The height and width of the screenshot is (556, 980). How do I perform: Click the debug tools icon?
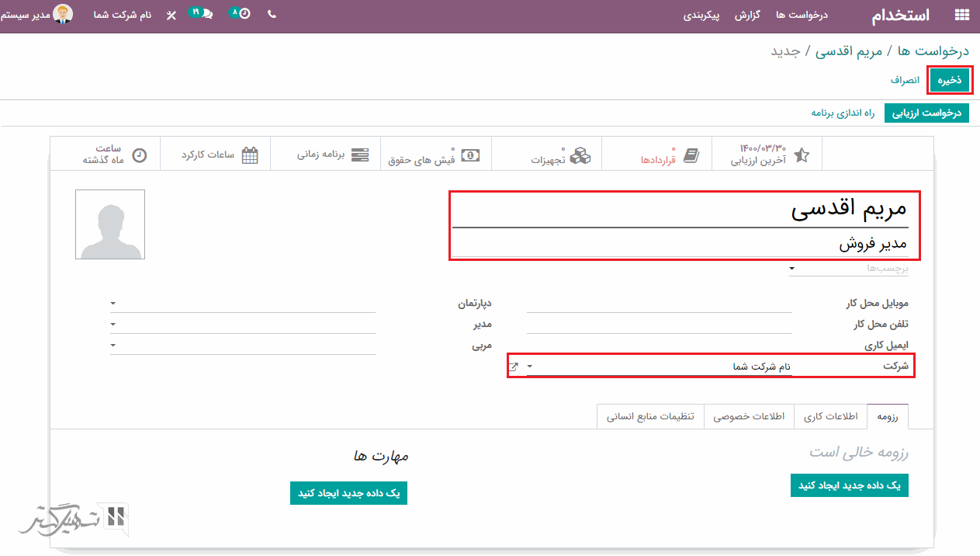pyautogui.click(x=171, y=15)
